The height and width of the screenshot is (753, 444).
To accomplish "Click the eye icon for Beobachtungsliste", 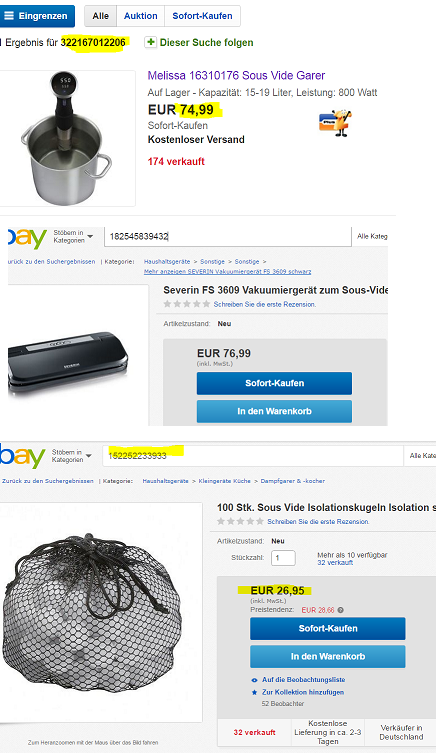I will (254, 680).
